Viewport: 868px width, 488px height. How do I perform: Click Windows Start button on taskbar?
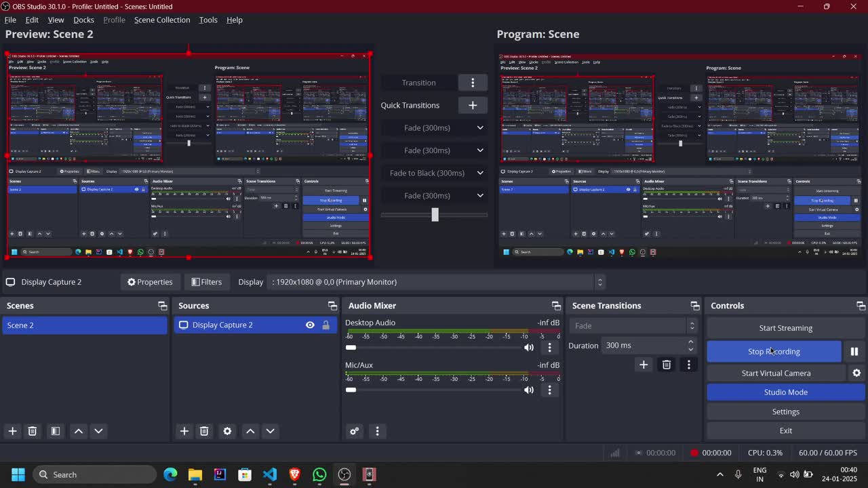pyautogui.click(x=18, y=474)
